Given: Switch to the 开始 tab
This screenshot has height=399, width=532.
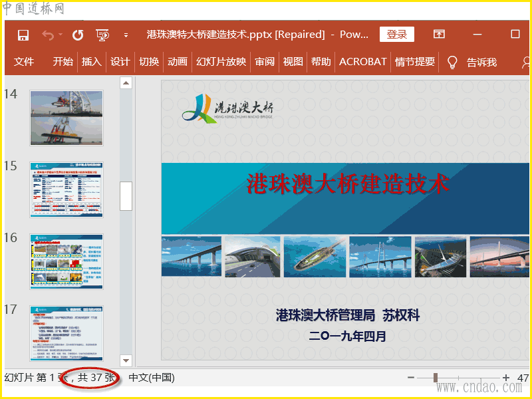Looking at the screenshot, I should [x=63, y=62].
